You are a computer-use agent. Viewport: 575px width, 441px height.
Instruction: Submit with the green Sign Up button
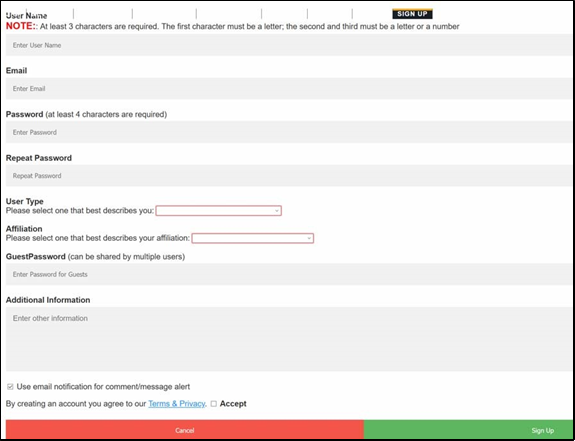(x=468, y=430)
